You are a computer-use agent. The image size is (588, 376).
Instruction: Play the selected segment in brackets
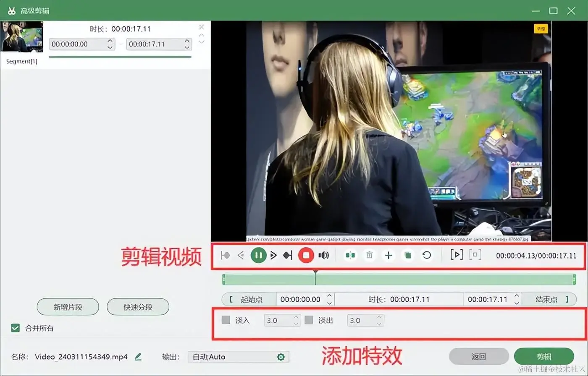pos(457,255)
